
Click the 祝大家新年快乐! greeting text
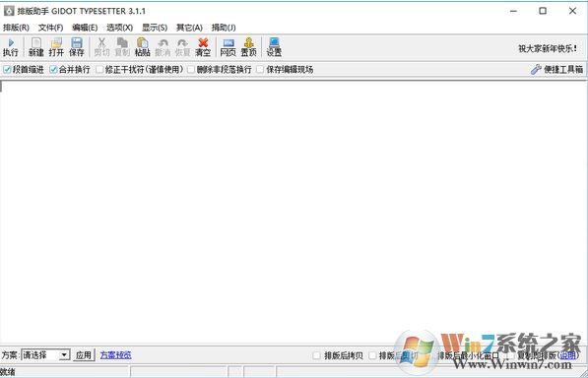click(x=548, y=48)
